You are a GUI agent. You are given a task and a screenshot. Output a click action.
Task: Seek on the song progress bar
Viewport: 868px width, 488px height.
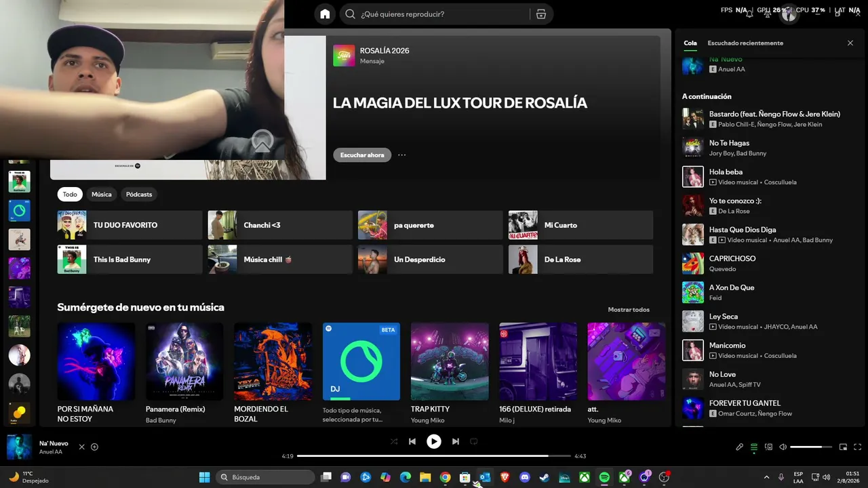434,456
